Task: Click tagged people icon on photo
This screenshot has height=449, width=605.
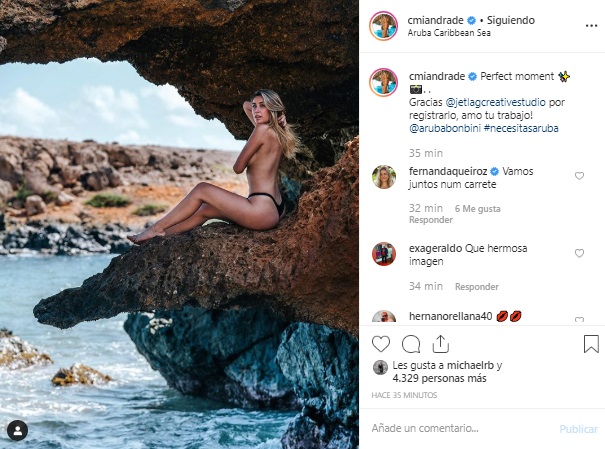Action: point(16,430)
